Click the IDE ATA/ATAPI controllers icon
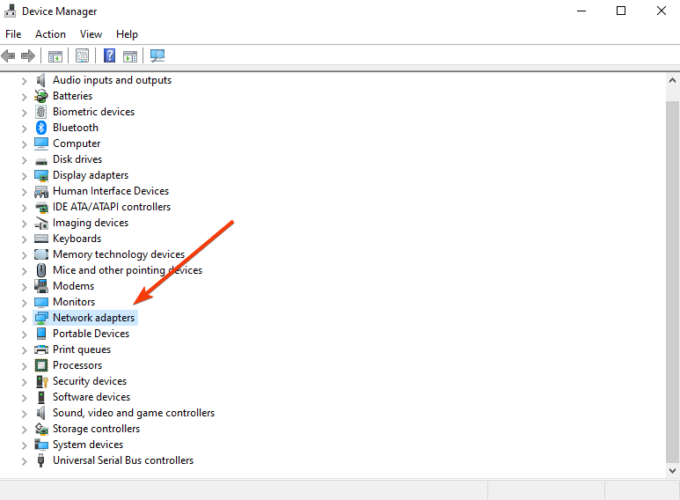Viewport: 680px width, 500px height. tap(41, 207)
